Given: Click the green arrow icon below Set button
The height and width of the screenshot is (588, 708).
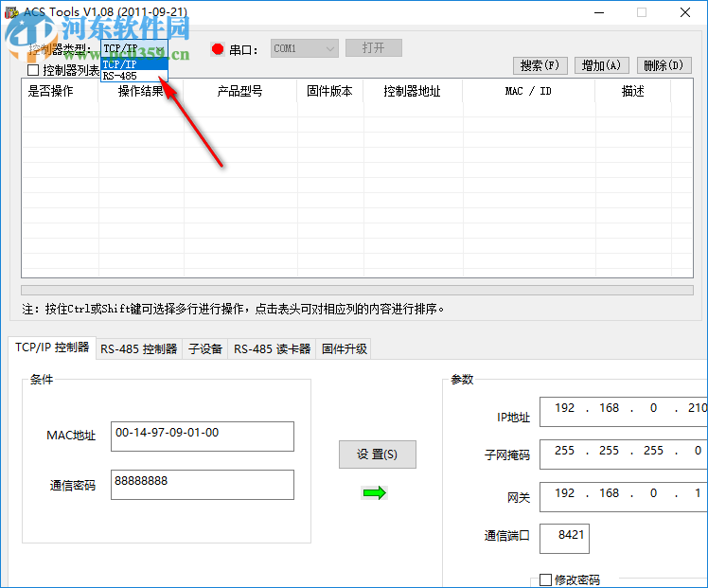Looking at the screenshot, I should click(374, 492).
